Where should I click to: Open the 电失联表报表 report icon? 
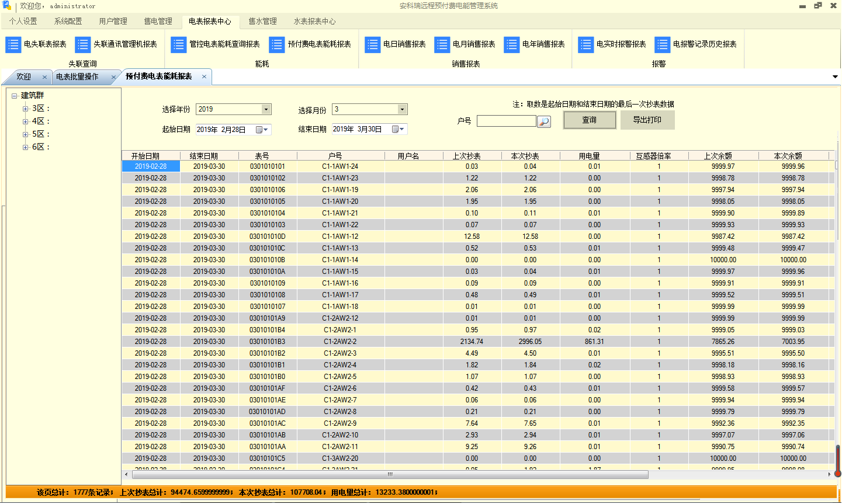tap(13, 44)
